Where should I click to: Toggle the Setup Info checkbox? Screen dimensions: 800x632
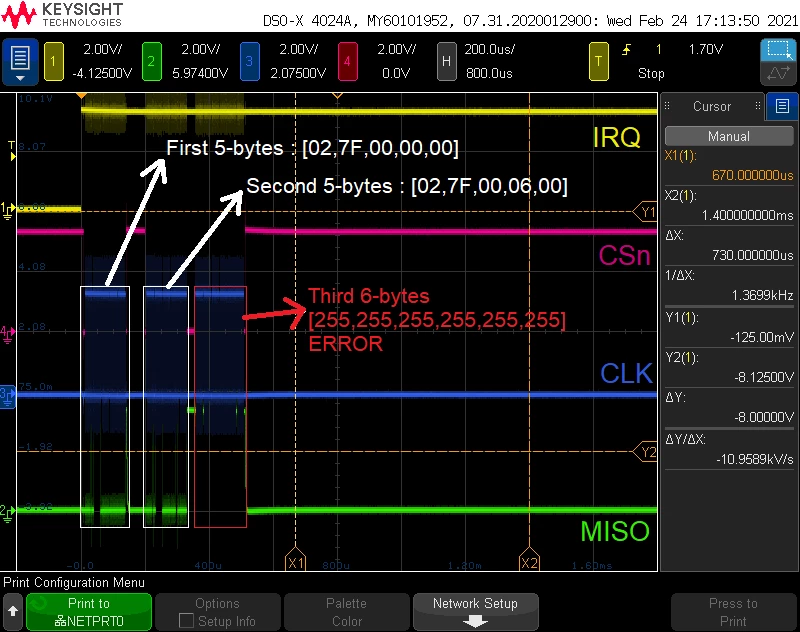point(186,621)
